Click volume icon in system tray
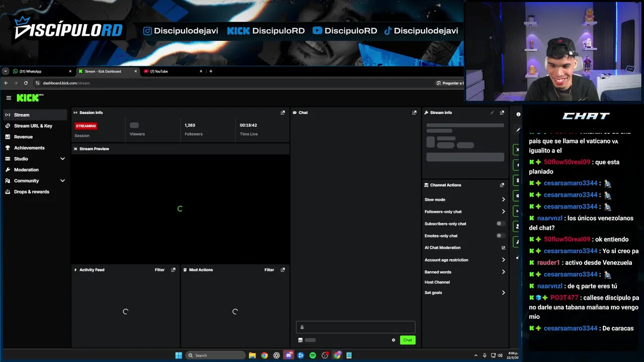The image size is (644, 362). point(500,355)
